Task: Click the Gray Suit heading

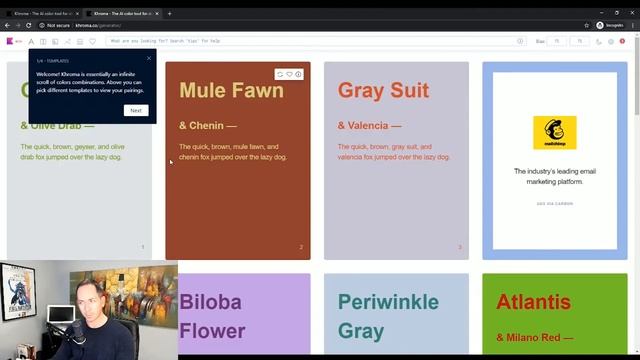Action: tap(383, 90)
